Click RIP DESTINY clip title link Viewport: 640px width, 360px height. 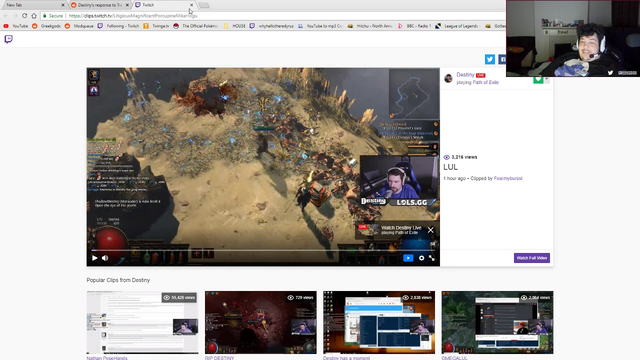[220, 358]
